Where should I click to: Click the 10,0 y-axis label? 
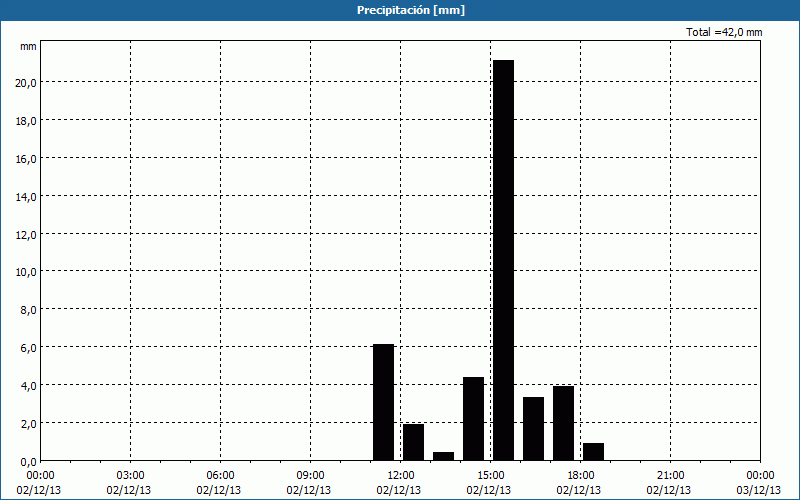click(x=26, y=272)
